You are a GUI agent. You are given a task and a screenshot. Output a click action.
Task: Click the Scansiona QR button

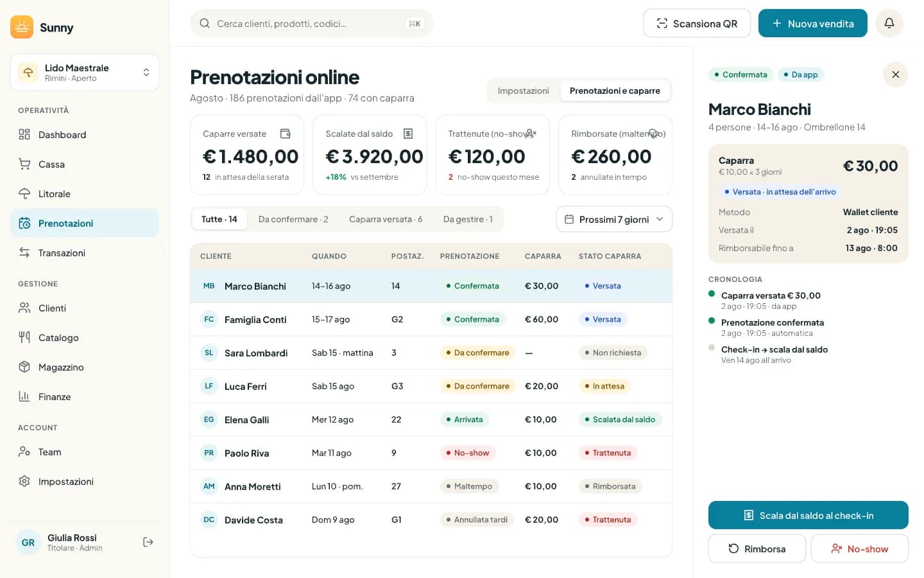point(697,23)
